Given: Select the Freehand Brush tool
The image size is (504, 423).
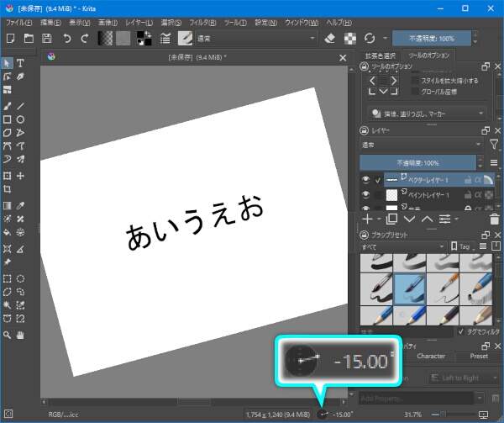Looking at the screenshot, I should click(8, 106).
